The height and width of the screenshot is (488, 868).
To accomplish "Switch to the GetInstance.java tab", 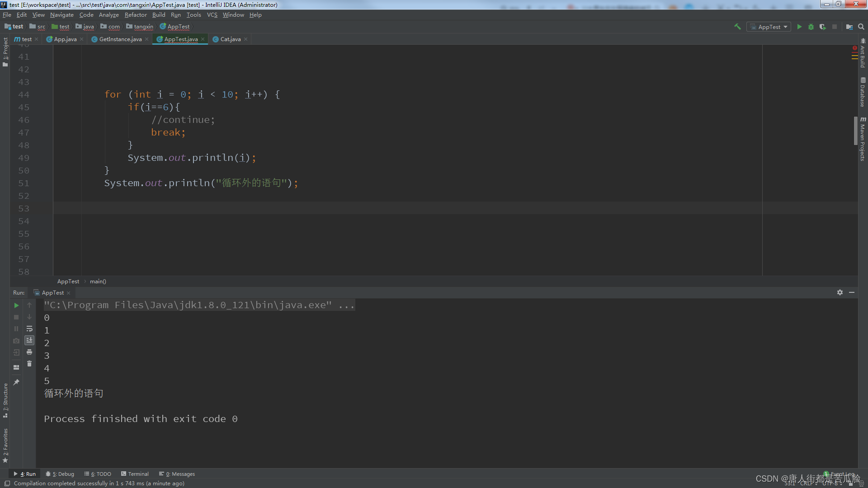I will (120, 39).
